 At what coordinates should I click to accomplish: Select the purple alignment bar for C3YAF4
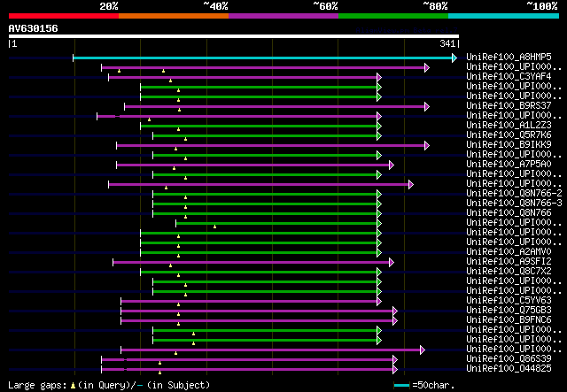pyautogui.click(x=243, y=77)
